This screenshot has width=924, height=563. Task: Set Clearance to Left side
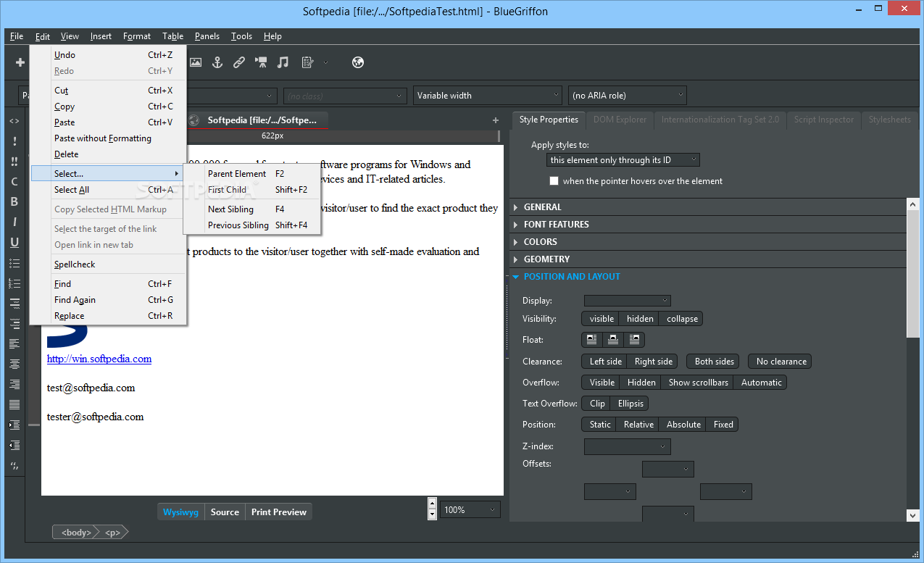pyautogui.click(x=605, y=362)
